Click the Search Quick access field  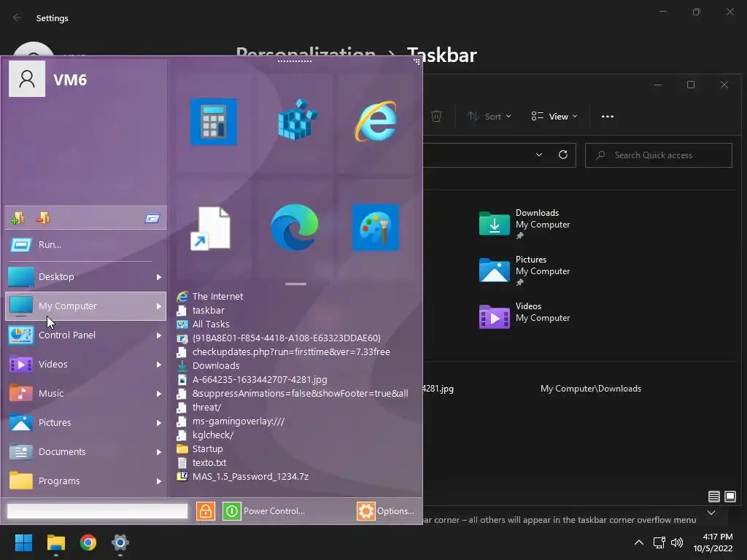click(659, 155)
